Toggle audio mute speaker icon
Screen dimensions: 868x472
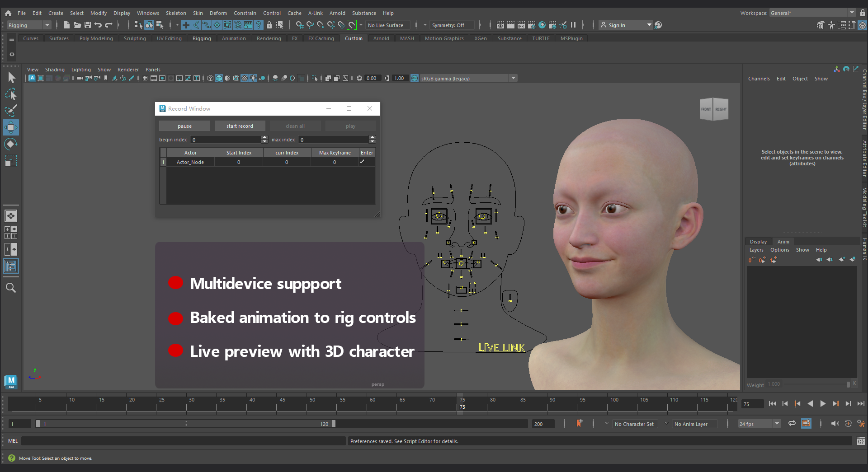point(835,424)
